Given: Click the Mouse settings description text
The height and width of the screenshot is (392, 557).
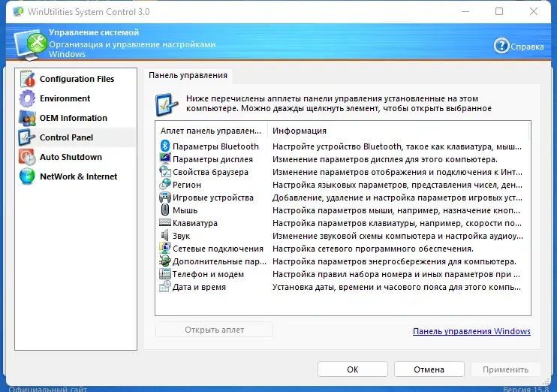Looking at the screenshot, I should (x=396, y=210).
